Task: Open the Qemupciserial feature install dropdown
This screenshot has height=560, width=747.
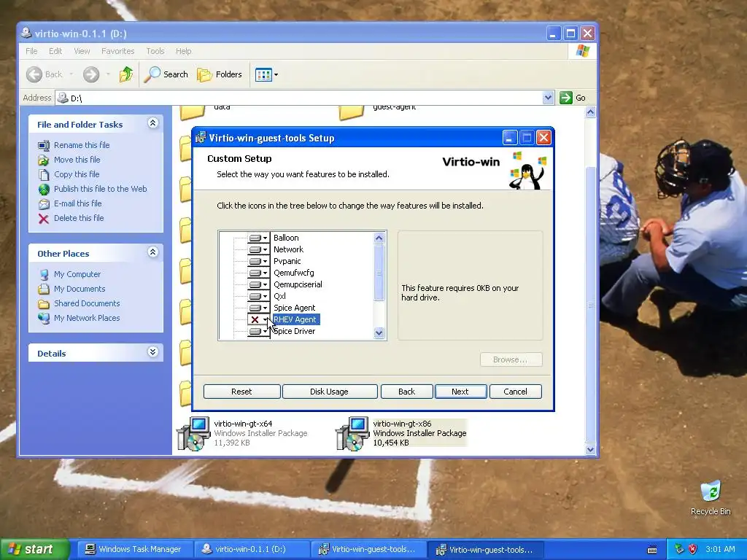Action: pos(258,284)
